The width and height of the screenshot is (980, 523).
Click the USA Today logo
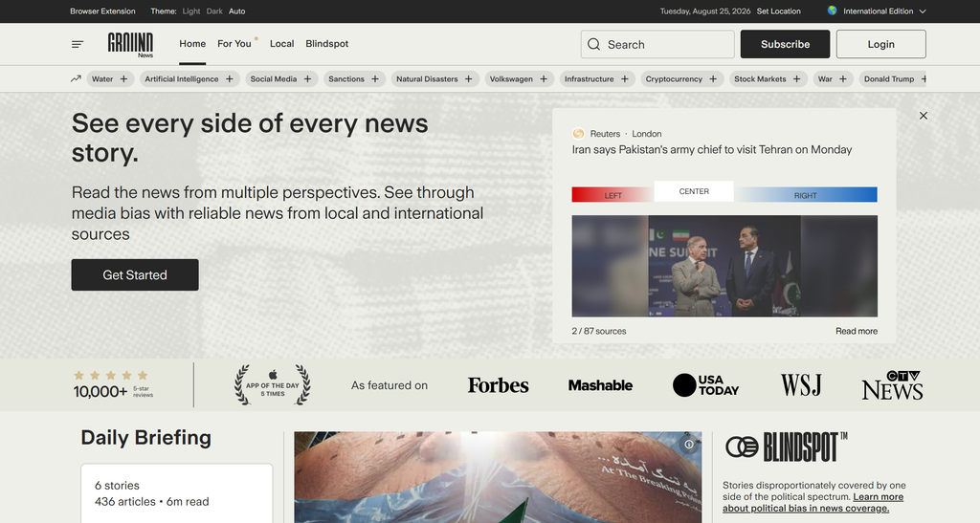pos(705,385)
